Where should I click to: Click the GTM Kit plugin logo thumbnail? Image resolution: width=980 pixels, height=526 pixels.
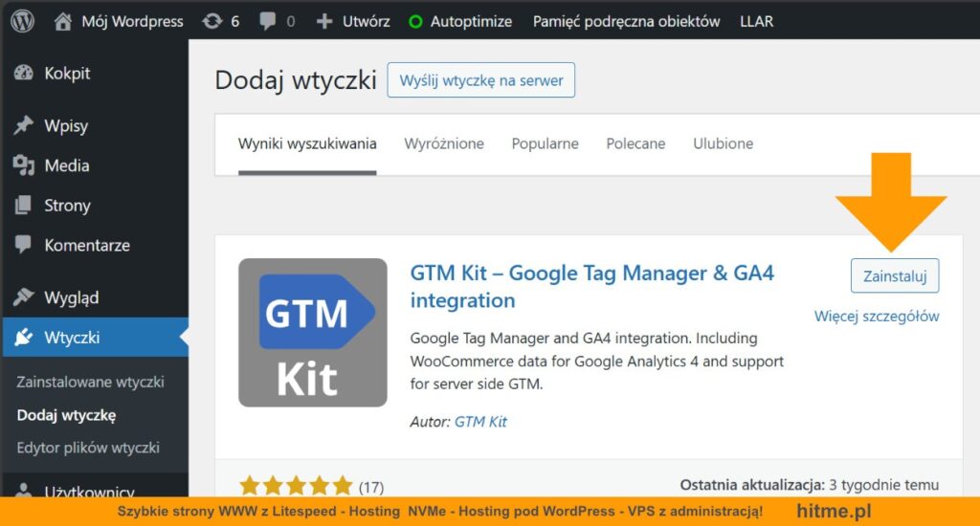pyautogui.click(x=313, y=333)
